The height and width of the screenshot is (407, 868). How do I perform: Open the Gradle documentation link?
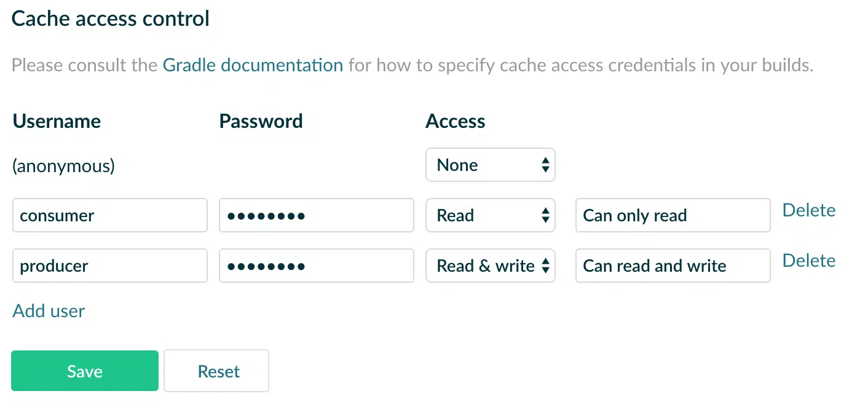click(x=253, y=65)
